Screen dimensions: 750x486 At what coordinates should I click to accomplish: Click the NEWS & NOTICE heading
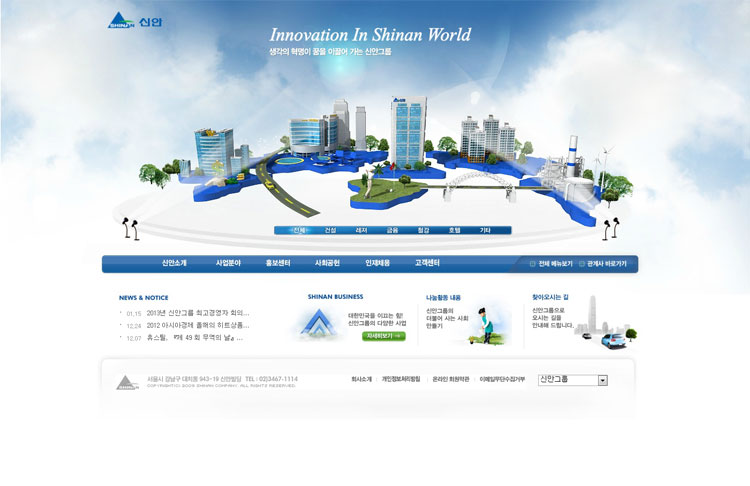(143, 298)
